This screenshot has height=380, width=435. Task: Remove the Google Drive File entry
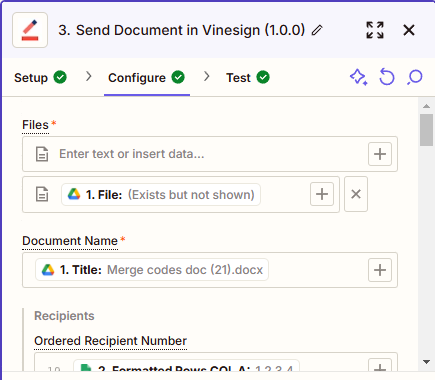click(356, 194)
